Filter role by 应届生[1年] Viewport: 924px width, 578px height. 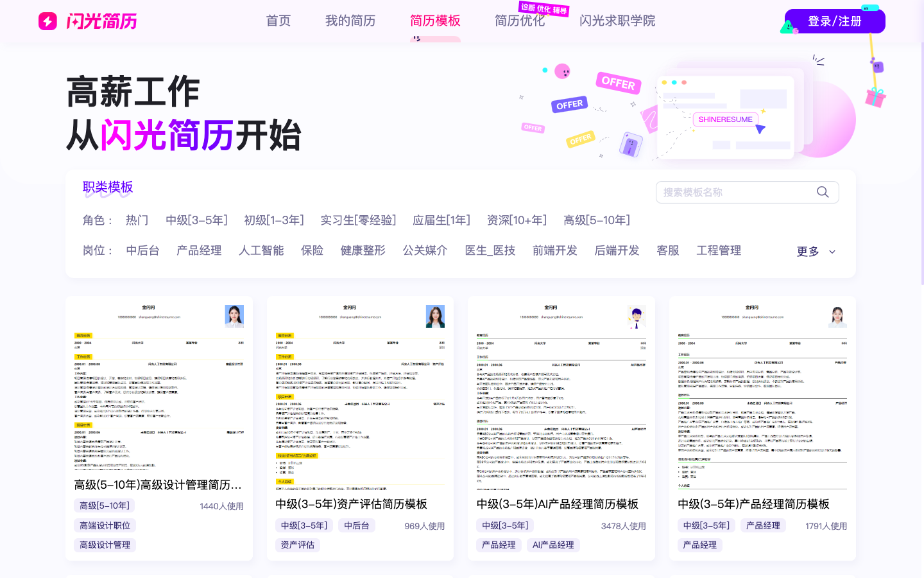click(441, 220)
